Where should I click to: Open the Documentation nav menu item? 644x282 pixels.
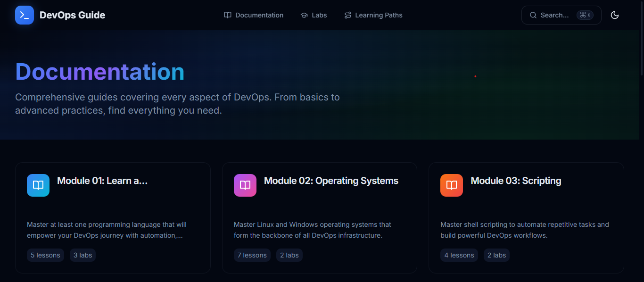click(x=258, y=15)
